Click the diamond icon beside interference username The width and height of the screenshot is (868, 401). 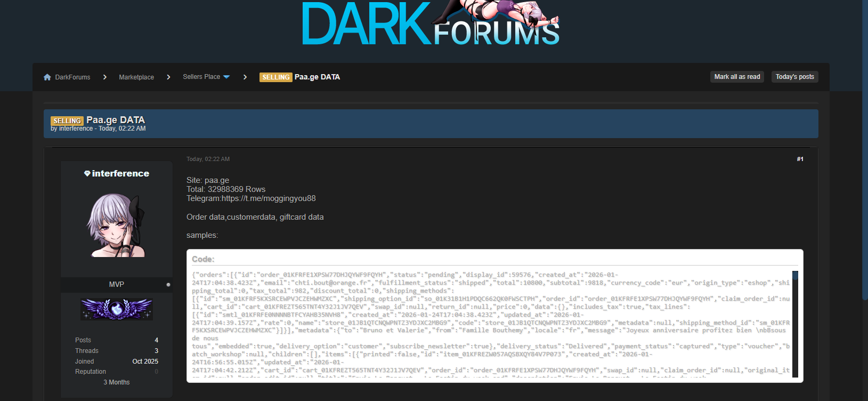(x=87, y=174)
